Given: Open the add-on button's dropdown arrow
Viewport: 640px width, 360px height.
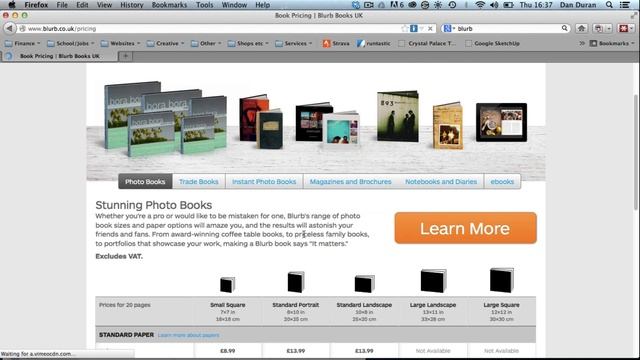Looking at the screenshot, I should [x=609, y=28].
